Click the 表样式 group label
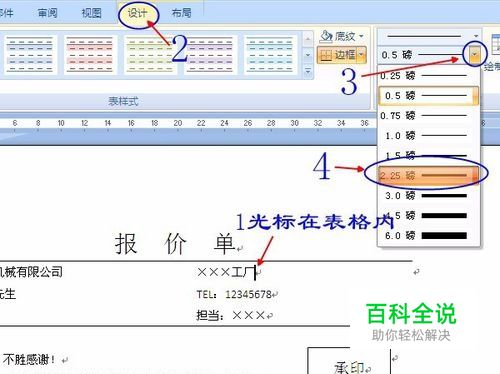500x374 pixels. pyautogui.click(x=123, y=101)
